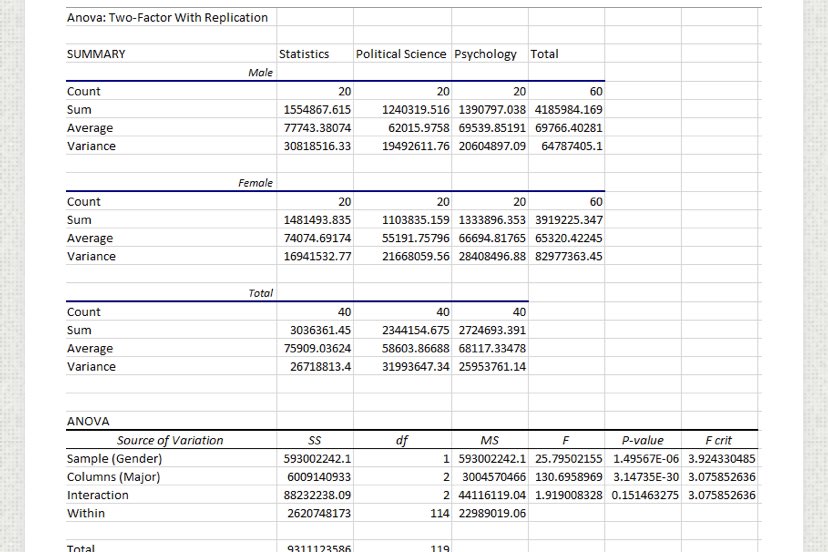
Task: Select cell value 19492611.76
Action: (x=416, y=146)
